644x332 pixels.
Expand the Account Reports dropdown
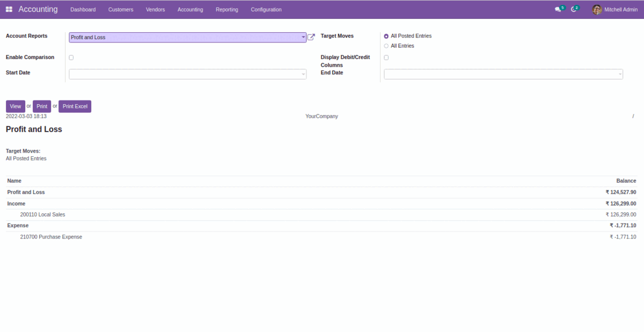tap(187, 38)
